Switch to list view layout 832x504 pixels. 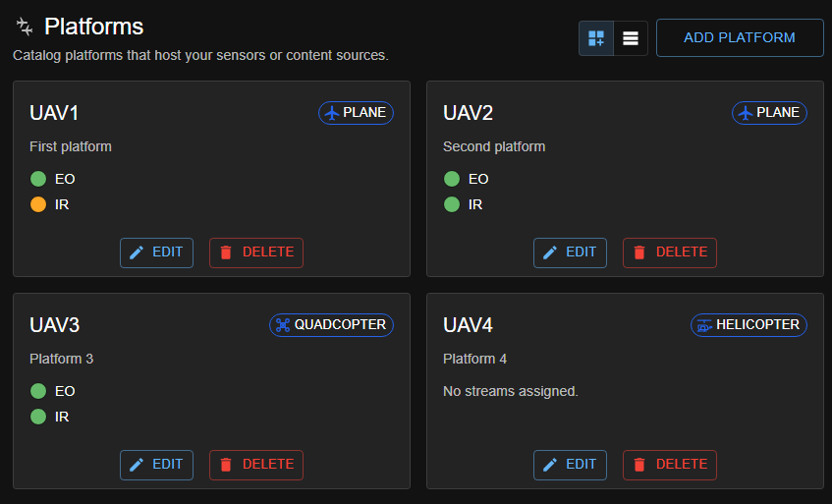coord(631,38)
